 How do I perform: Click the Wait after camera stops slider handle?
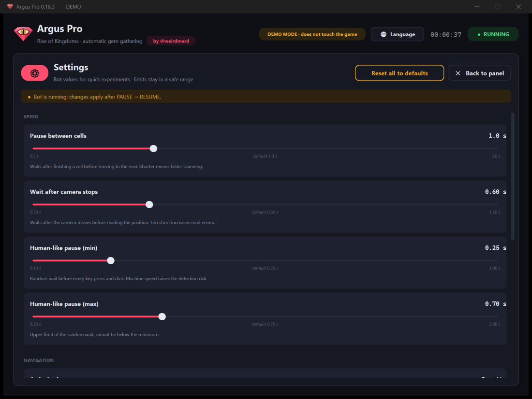(149, 204)
